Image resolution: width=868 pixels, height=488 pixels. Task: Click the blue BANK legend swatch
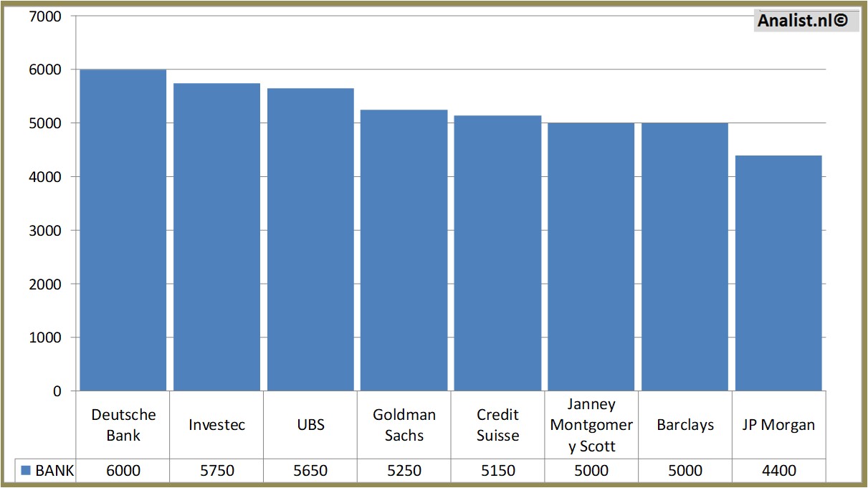coord(26,471)
